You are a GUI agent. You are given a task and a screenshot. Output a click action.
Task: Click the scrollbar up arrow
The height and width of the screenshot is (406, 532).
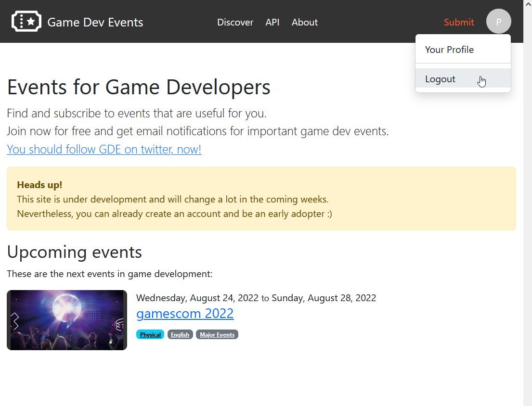pyautogui.click(x=528, y=4)
